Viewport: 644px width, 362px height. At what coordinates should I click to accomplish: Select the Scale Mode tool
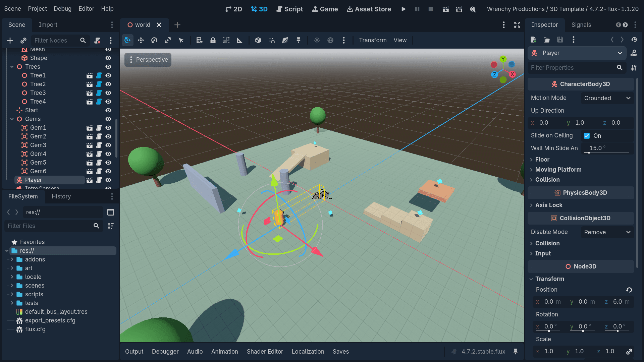168,40
